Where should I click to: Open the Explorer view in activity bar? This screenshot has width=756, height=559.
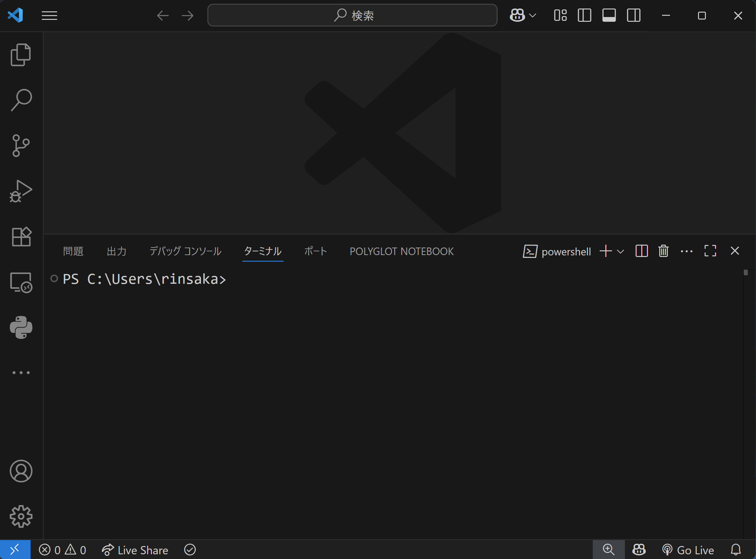[21, 55]
